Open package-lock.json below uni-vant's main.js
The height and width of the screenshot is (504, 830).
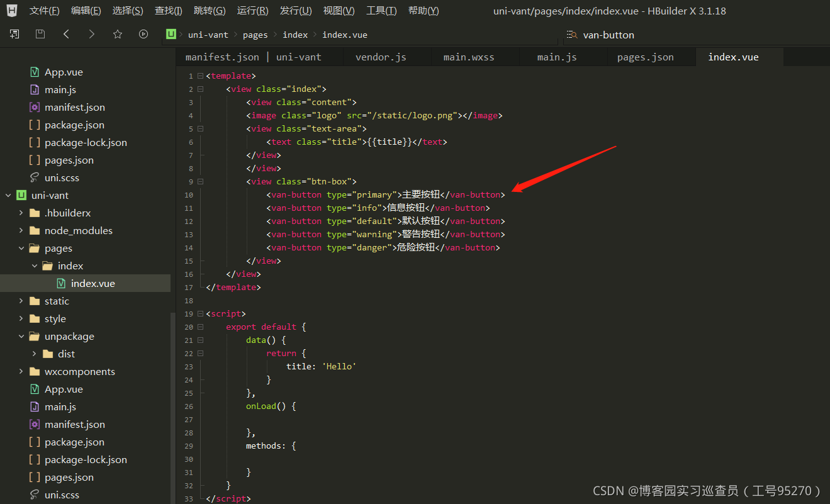coord(85,459)
